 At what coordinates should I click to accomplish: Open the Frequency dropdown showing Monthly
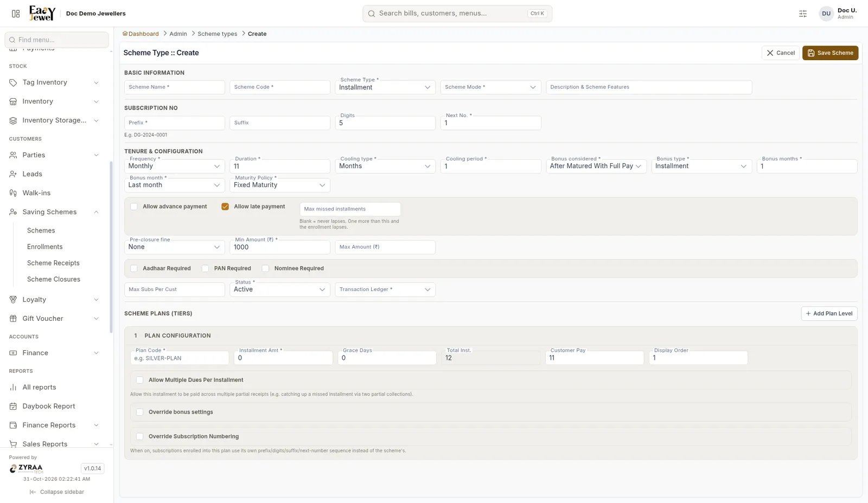pos(174,166)
